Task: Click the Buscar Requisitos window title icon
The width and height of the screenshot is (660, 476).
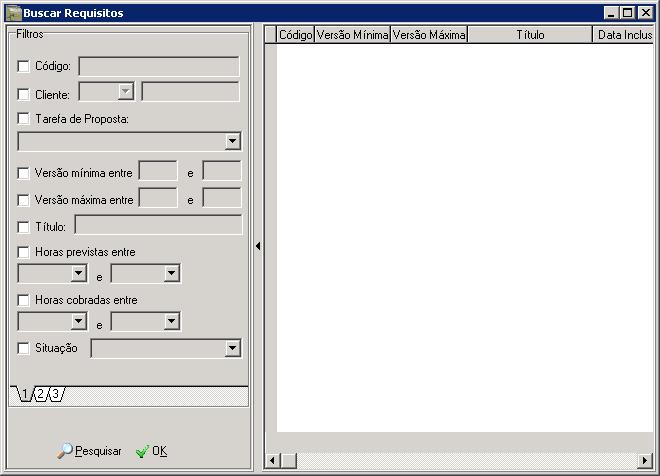Action: pyautogui.click(x=13, y=13)
